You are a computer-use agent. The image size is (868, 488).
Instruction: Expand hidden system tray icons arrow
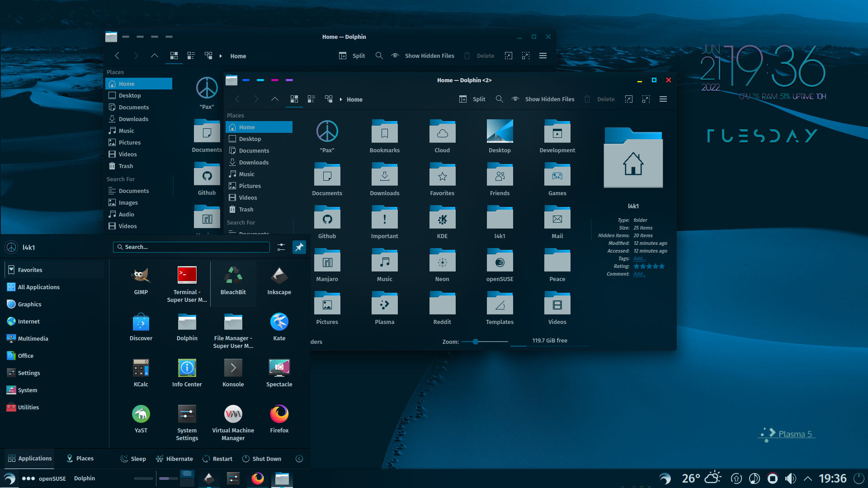[808, 478]
